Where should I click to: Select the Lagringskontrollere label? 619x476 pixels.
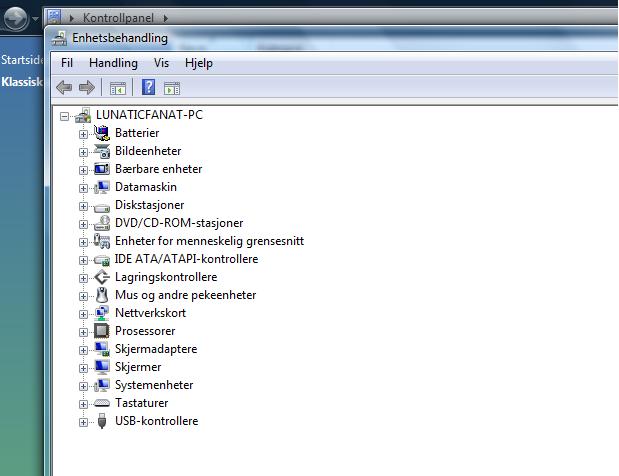pos(166,277)
